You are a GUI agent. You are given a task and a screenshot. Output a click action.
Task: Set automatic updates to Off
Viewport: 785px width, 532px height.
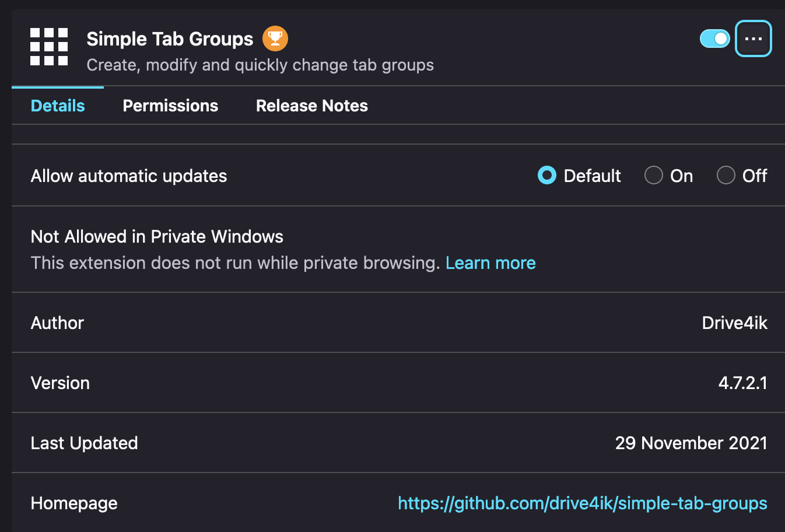coord(726,176)
